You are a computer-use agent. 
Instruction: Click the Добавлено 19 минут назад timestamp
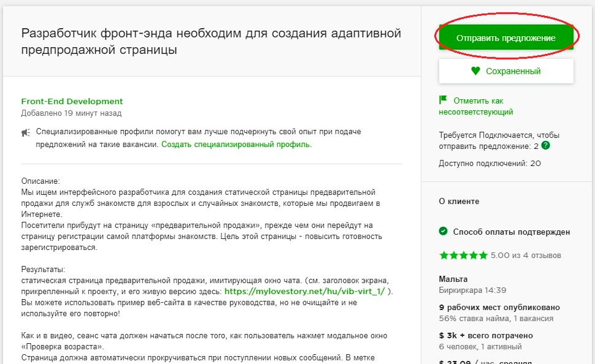[71, 113]
